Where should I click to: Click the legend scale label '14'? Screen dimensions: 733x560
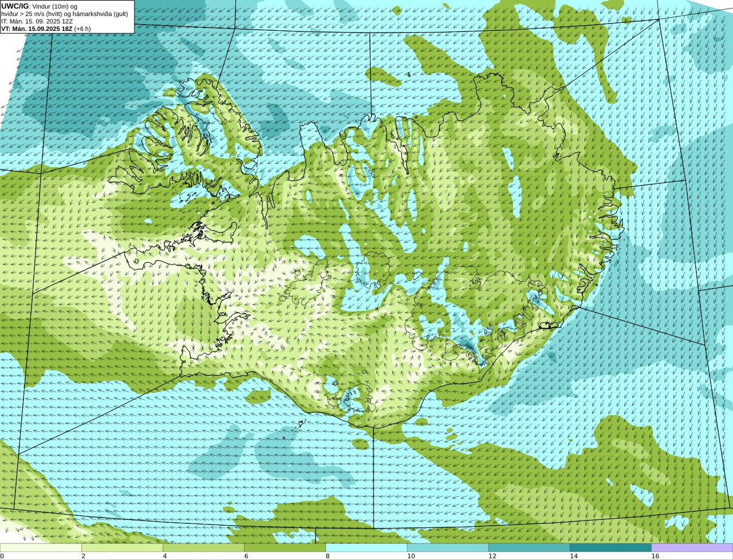pos(574,556)
